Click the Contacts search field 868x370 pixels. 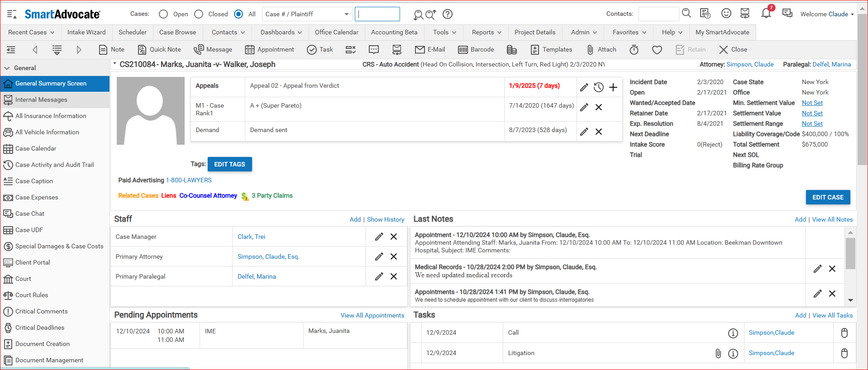[x=658, y=14]
